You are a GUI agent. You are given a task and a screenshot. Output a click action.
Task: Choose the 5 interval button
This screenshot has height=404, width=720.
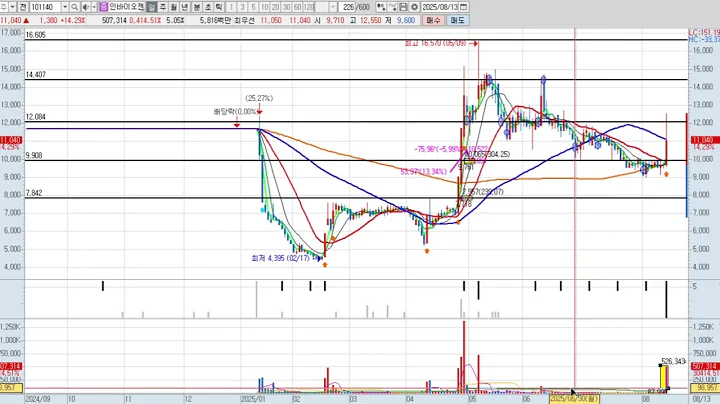(253, 7)
